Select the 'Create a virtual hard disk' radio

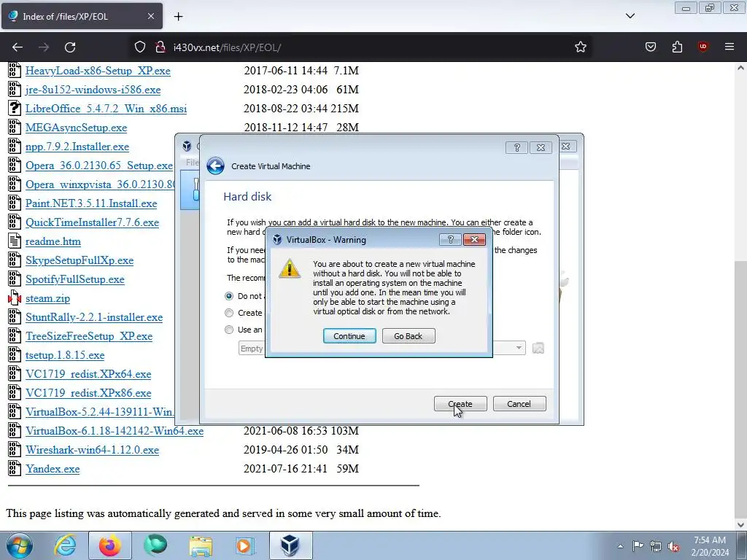229,313
